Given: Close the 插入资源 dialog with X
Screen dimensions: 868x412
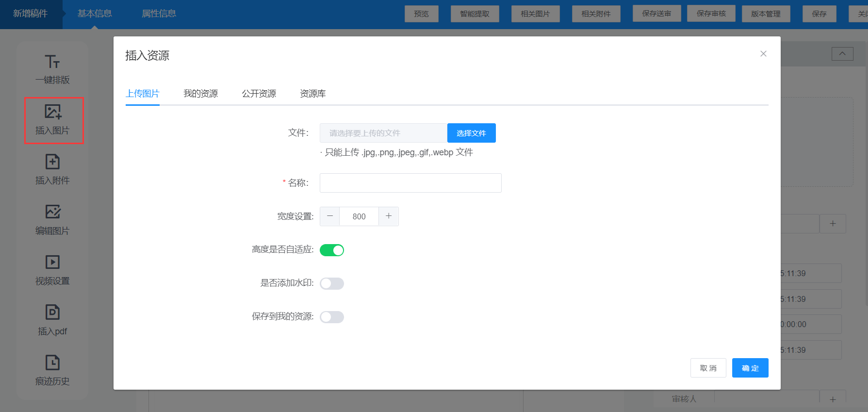Looking at the screenshot, I should click(763, 54).
